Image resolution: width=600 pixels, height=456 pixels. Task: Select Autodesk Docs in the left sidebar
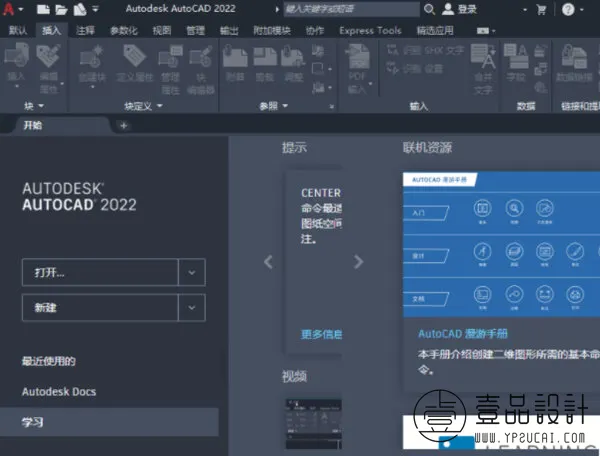59,392
